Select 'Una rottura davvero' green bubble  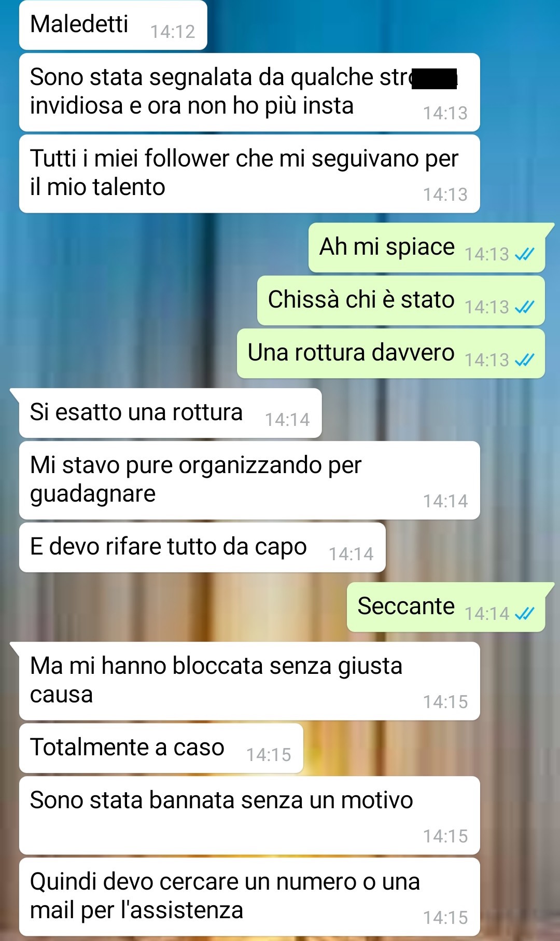tap(391, 353)
